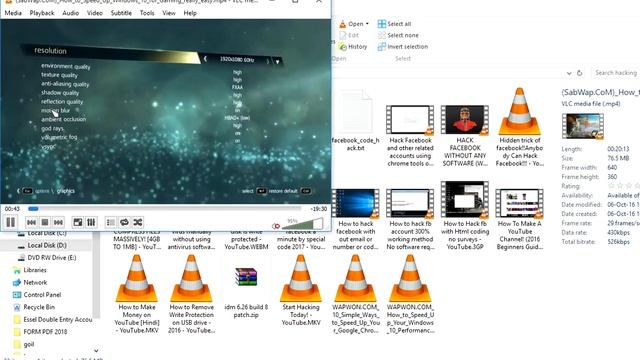Image resolution: width=640 pixels, height=360 pixels.
Task: Select idm 6.26 build 8 patch.zip archive
Action: [x=246, y=292]
